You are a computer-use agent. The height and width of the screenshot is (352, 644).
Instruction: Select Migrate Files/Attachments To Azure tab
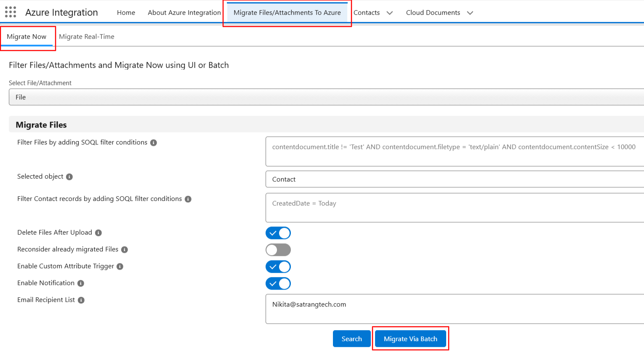pyautogui.click(x=287, y=13)
